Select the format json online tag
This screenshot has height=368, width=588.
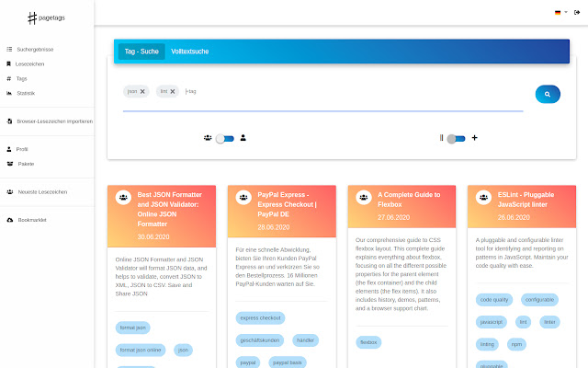coord(141,350)
